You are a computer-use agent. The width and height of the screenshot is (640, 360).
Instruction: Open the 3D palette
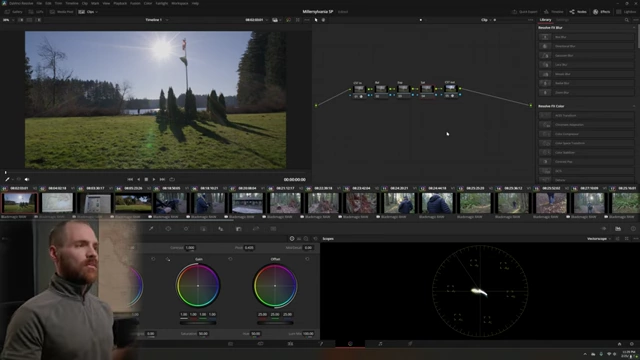click(273, 229)
